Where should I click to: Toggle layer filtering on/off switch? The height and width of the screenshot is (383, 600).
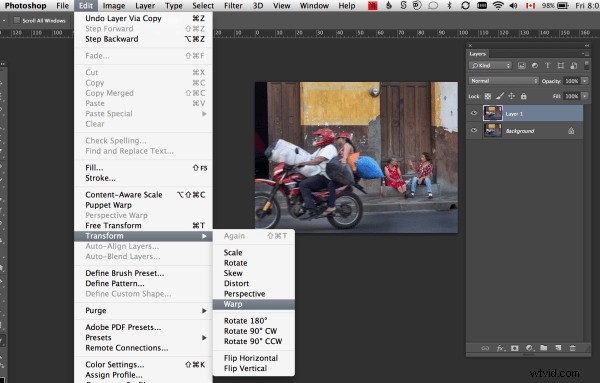pos(586,66)
